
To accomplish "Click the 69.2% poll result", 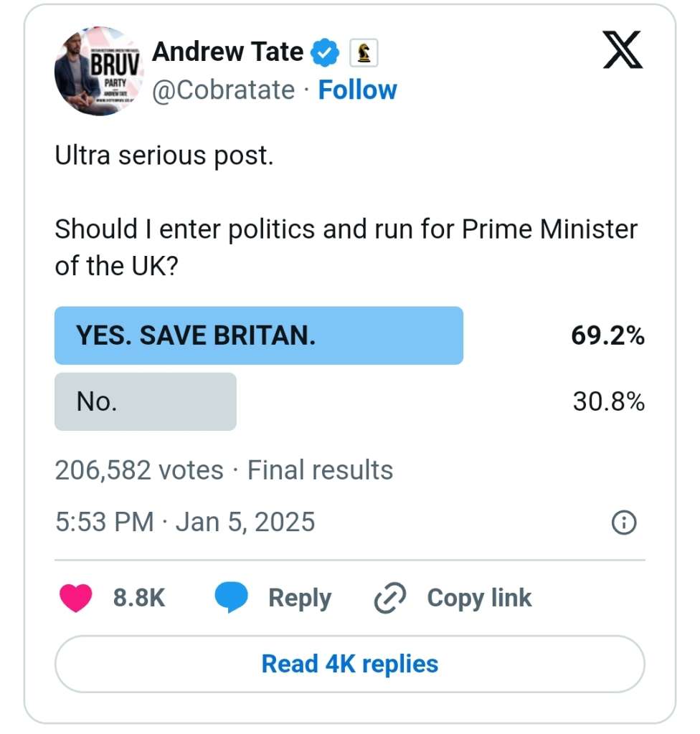I will 607,335.
